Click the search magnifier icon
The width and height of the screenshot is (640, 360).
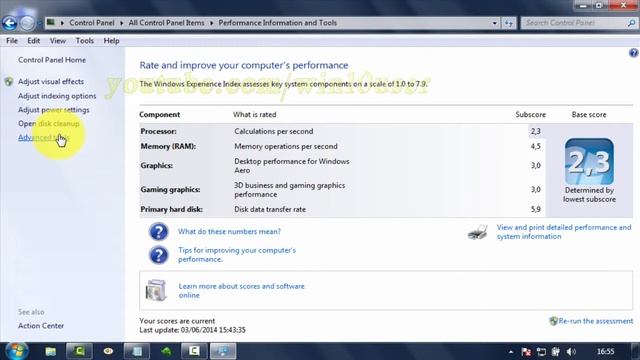click(631, 23)
